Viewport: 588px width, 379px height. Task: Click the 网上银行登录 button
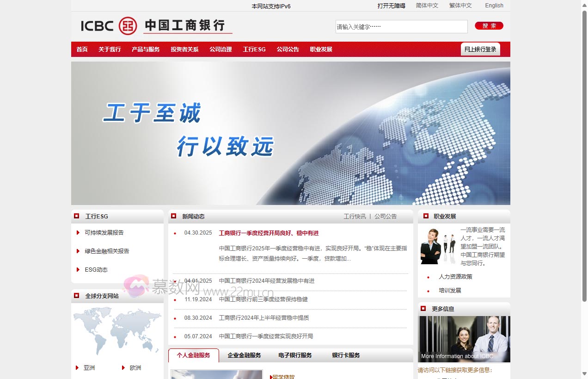[x=480, y=49]
